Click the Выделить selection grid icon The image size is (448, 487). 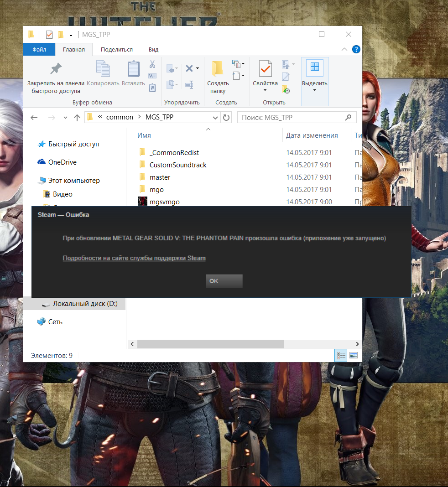click(x=315, y=67)
